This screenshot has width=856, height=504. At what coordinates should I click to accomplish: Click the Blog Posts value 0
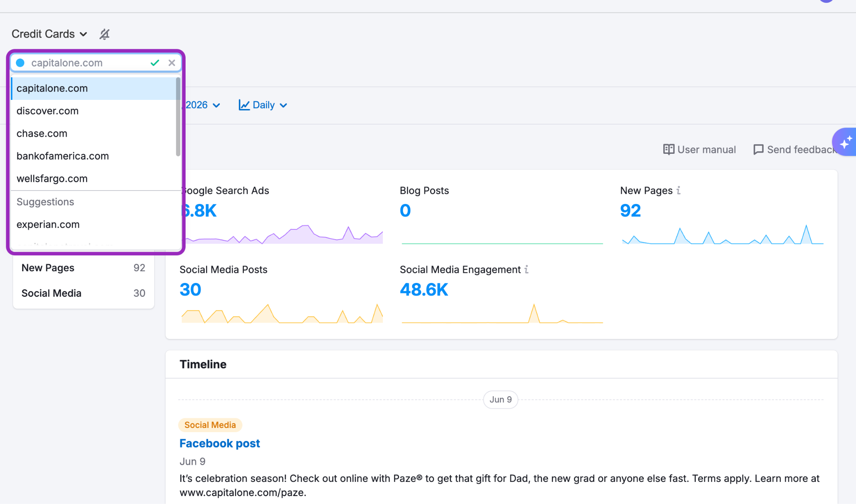click(x=405, y=211)
